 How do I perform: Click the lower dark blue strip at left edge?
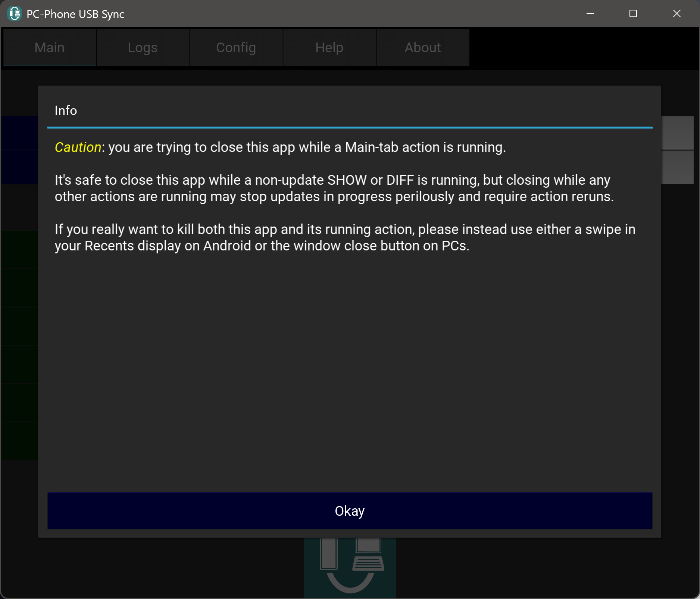(x=19, y=167)
